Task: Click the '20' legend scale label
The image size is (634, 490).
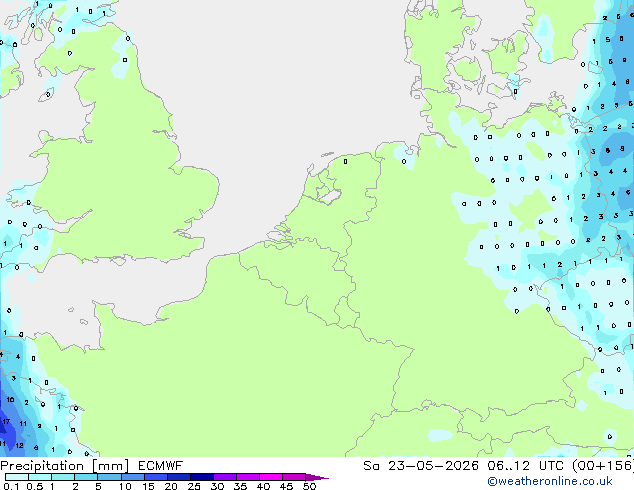Action: (171, 486)
